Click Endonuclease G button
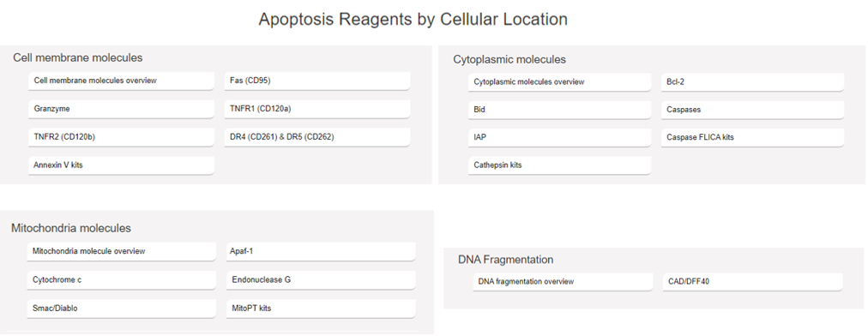Viewport: 868px width, 336px height. pos(321,280)
